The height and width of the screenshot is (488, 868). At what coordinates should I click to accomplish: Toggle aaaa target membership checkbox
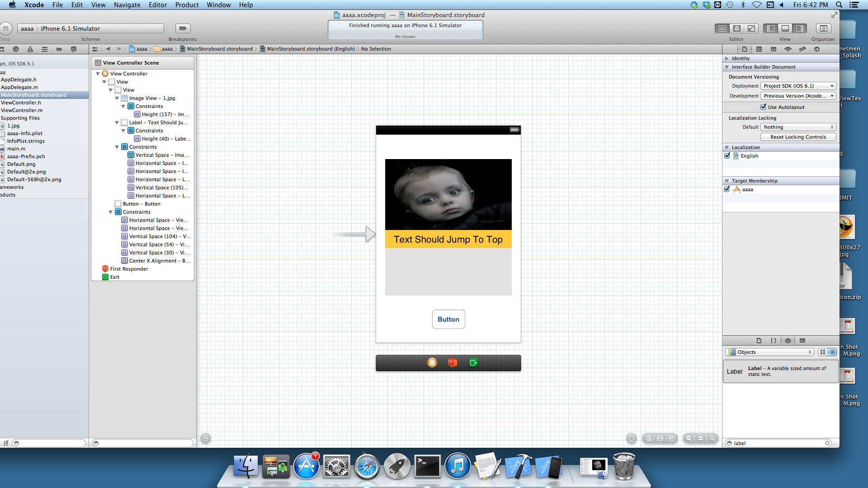(x=727, y=189)
